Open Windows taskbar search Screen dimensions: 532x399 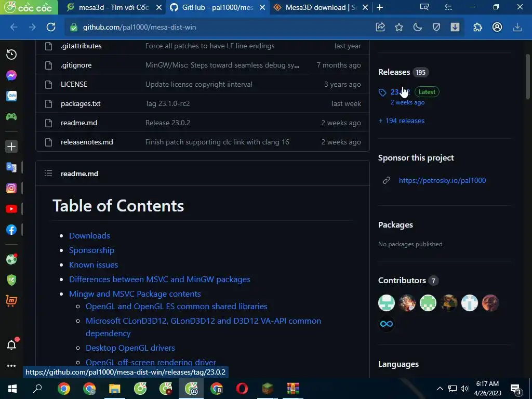pos(37,389)
